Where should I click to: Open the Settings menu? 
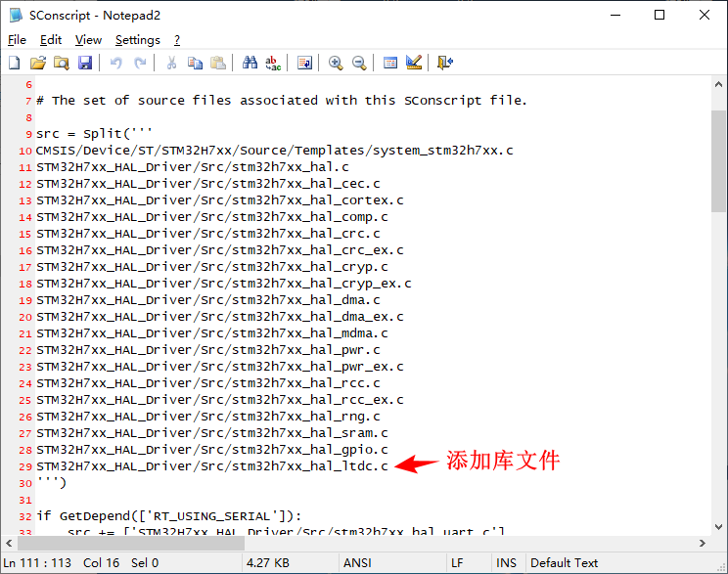[x=137, y=40]
